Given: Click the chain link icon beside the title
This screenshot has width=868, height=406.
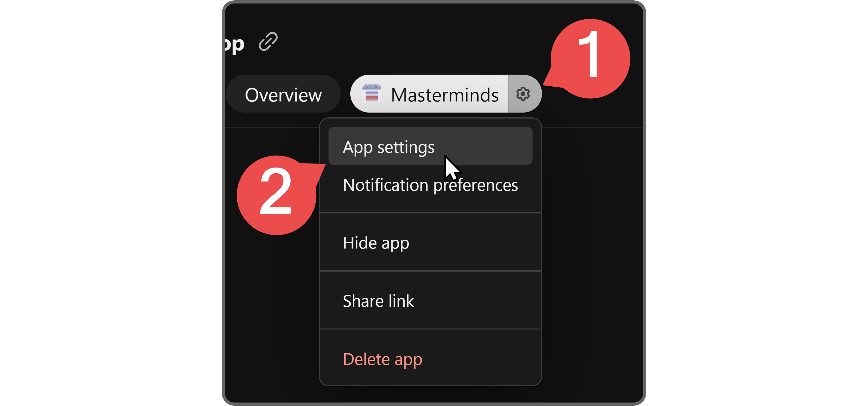Looking at the screenshot, I should (x=268, y=42).
